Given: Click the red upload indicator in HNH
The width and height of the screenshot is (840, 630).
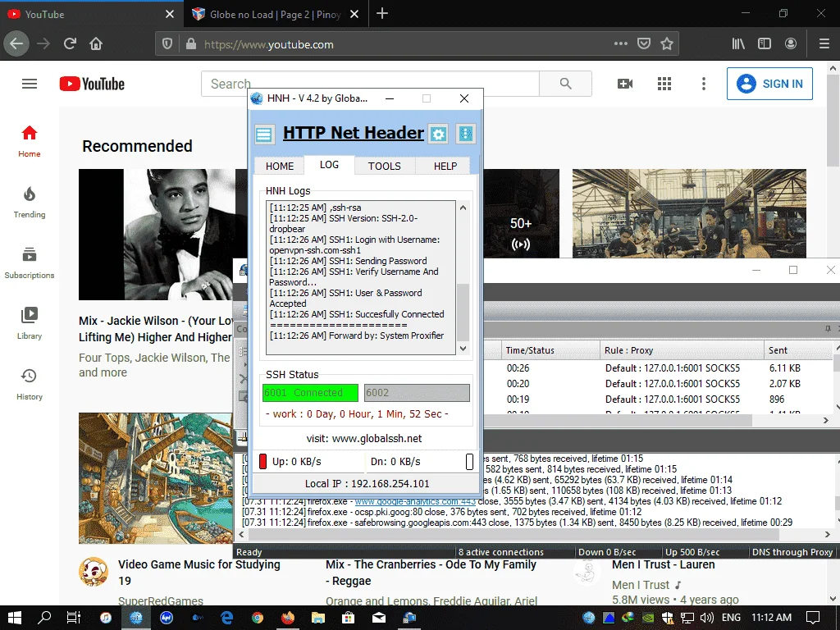Looking at the screenshot, I should pos(262,461).
